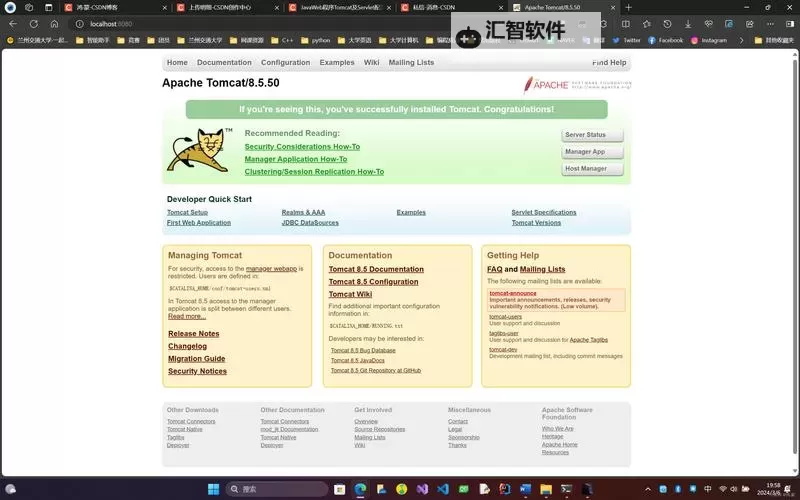Open the python bookmarks folder
This screenshot has height=500, width=800.
click(316, 40)
